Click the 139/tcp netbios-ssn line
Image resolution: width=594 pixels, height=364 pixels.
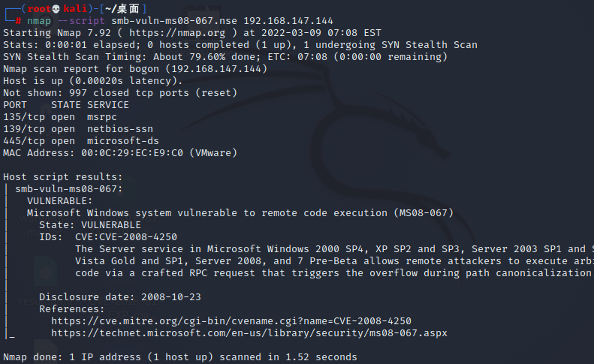click(x=78, y=129)
